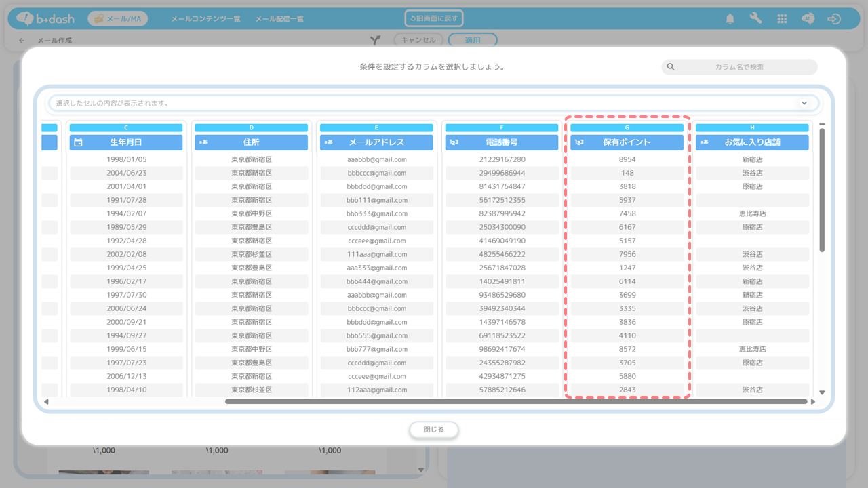Expand the selected cell content dropdown chevron
This screenshot has height=488, width=868.
pos(804,103)
